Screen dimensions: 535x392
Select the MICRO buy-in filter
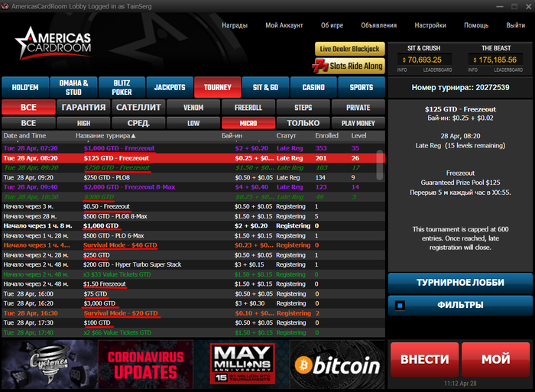248,123
